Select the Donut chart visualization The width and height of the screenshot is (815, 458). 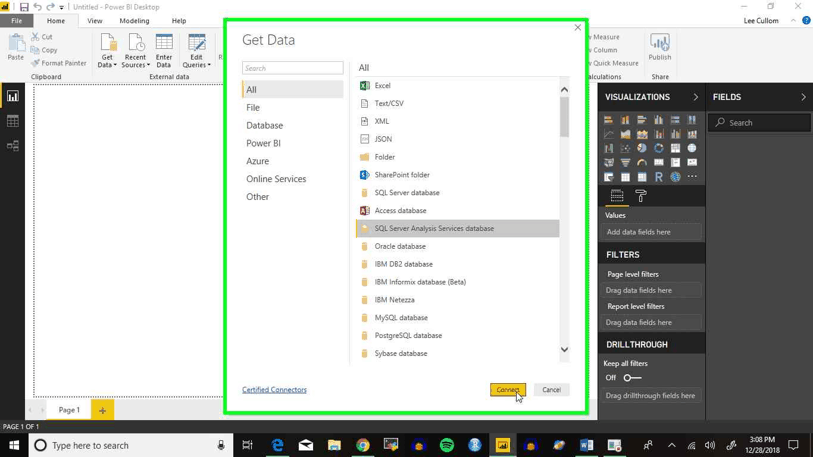659,148
